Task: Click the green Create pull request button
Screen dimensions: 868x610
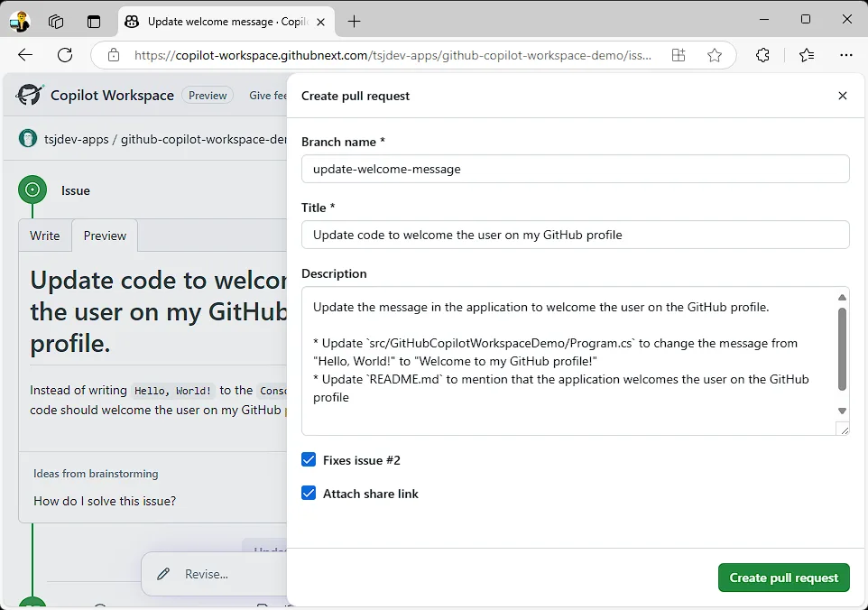Action: [783, 578]
